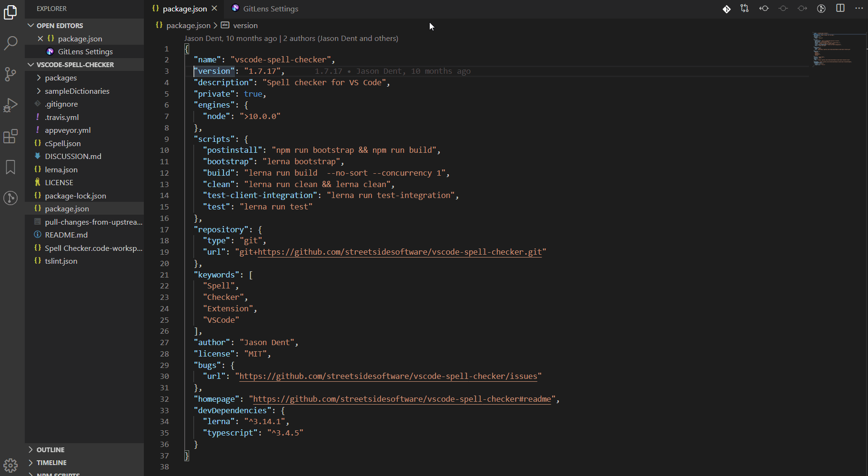Open the Explorer view in activity bar
Image resolution: width=868 pixels, height=476 pixels.
[10, 12]
